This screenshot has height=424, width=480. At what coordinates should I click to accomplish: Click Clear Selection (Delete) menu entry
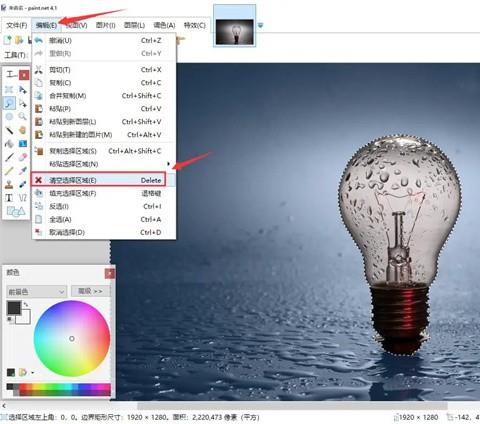[x=99, y=180]
